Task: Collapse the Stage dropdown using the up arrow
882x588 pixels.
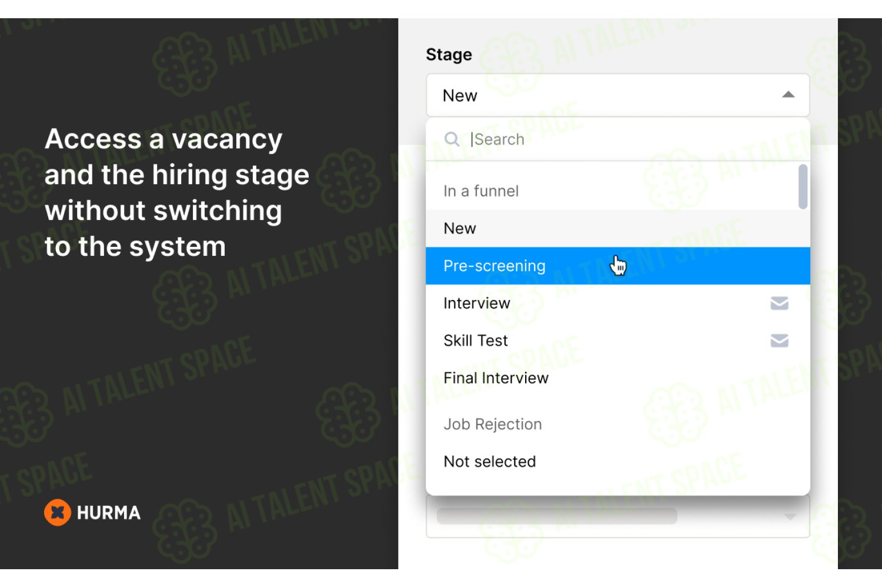Action: [789, 95]
